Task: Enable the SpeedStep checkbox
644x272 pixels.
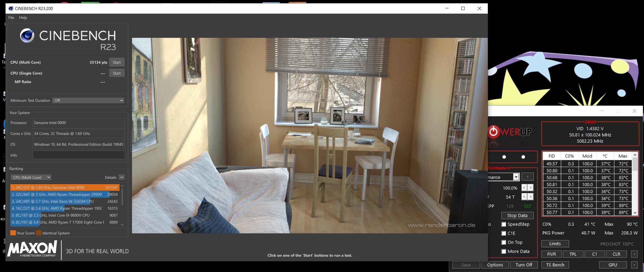Action: click(504, 224)
